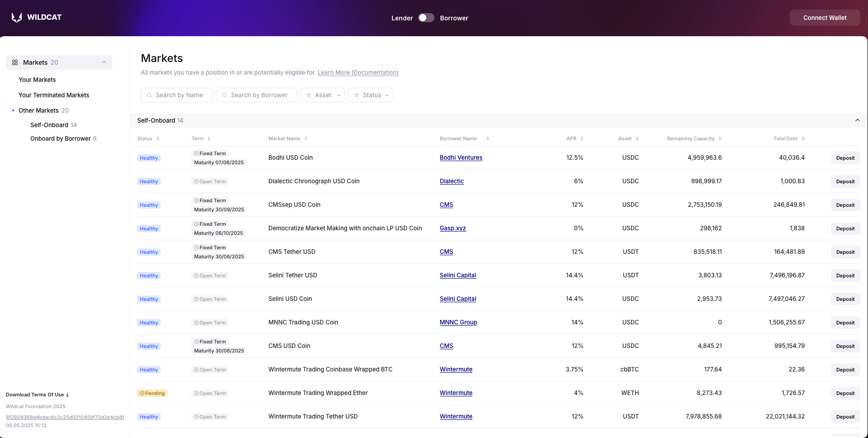Click the Markets grid icon in sidebar
The image size is (868, 438).
(x=15, y=62)
